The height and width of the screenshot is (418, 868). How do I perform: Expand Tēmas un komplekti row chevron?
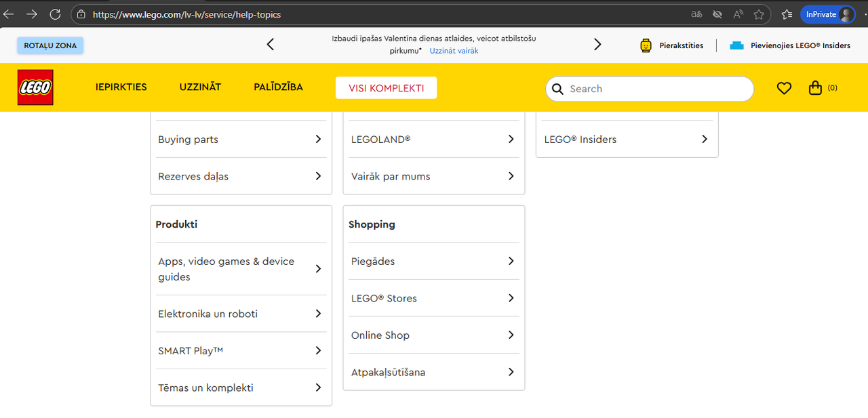pyautogui.click(x=318, y=388)
